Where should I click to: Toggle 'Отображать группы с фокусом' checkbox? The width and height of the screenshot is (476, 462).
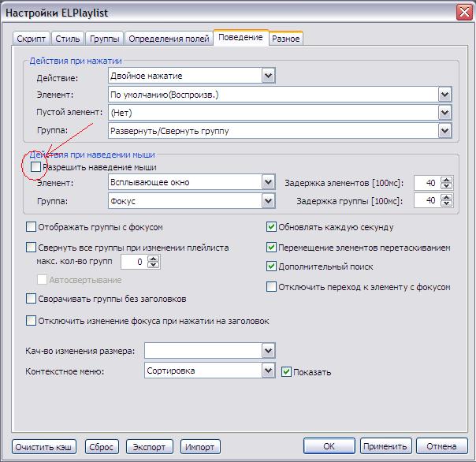32,227
